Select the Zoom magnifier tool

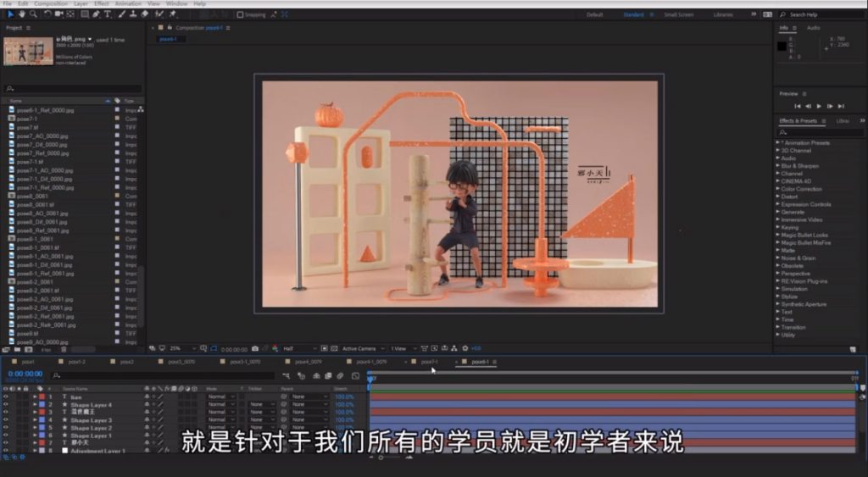(33, 14)
